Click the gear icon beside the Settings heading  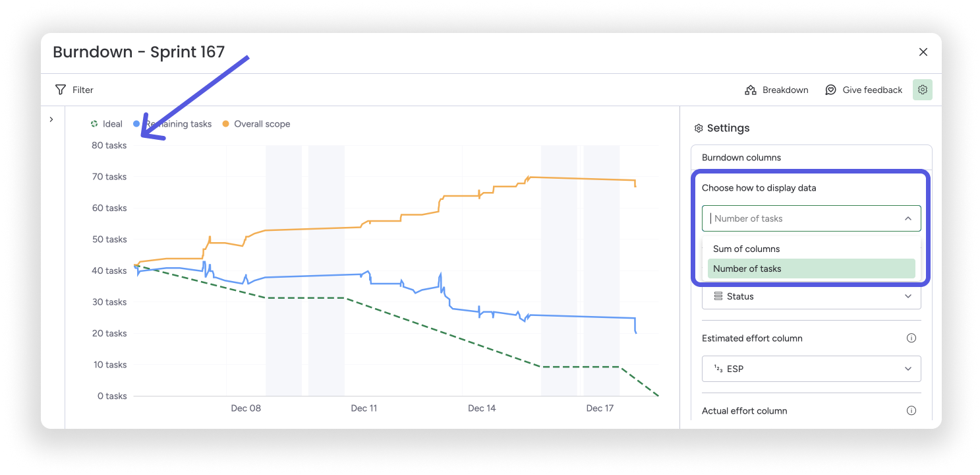point(699,128)
